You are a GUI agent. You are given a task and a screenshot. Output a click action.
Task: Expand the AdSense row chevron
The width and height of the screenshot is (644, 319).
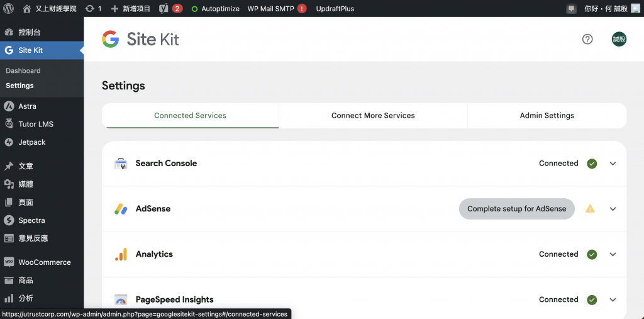click(613, 209)
